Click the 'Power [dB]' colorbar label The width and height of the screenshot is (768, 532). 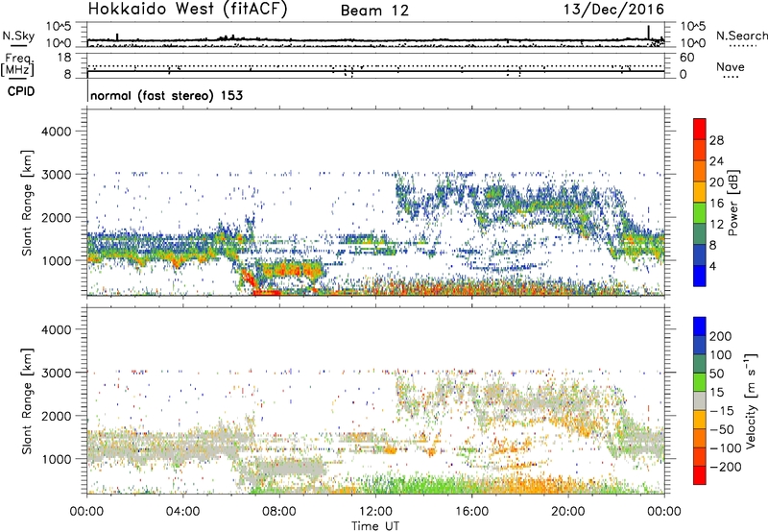pos(733,203)
